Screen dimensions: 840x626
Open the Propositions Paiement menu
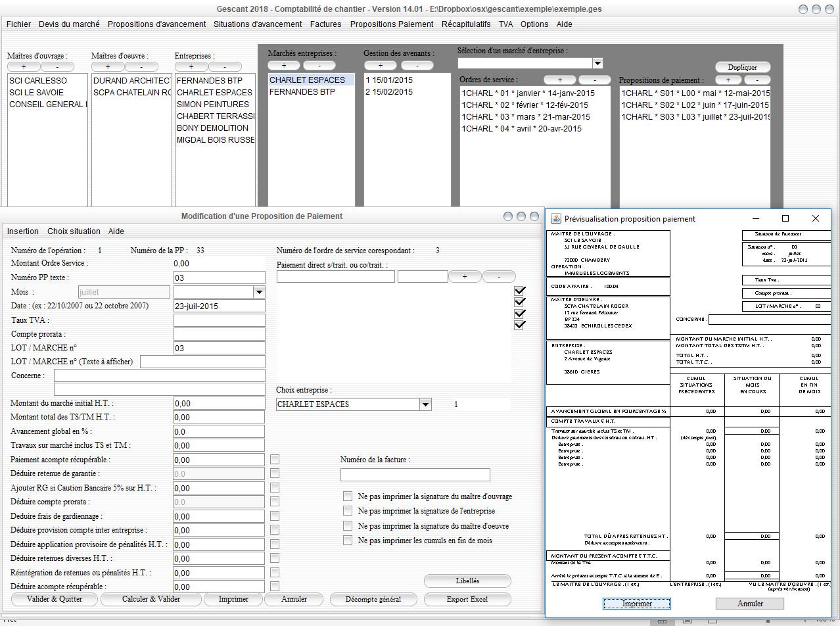coord(392,24)
